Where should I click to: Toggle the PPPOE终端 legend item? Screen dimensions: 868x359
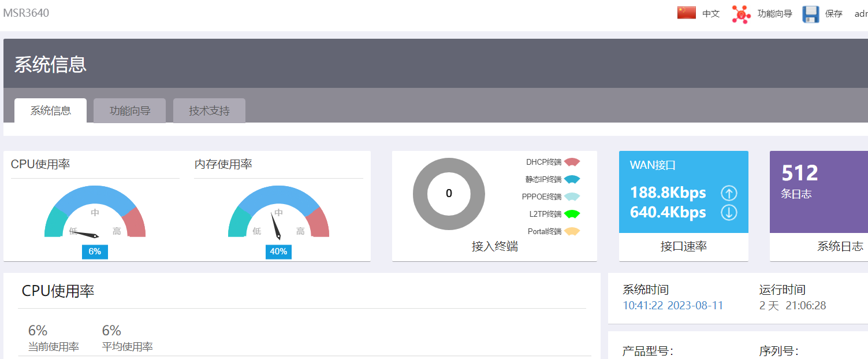click(551, 197)
